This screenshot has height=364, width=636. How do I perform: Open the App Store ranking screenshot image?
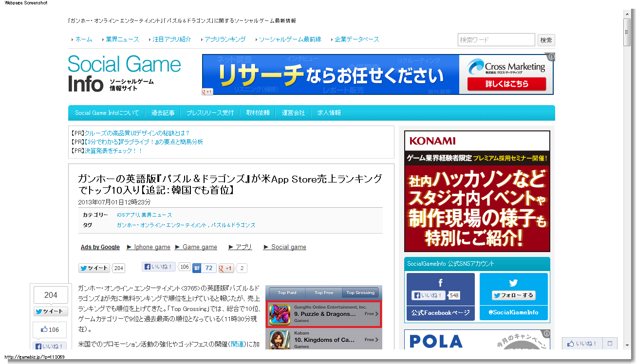click(324, 317)
